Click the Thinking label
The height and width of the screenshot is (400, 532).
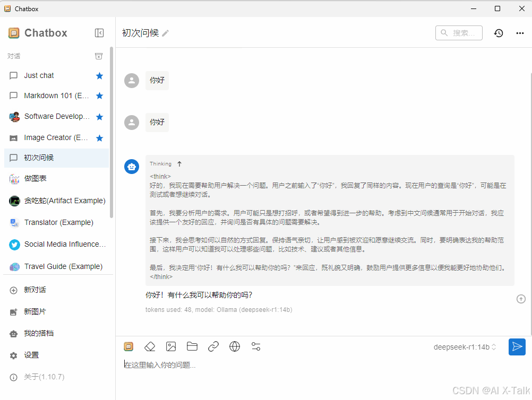tap(160, 164)
